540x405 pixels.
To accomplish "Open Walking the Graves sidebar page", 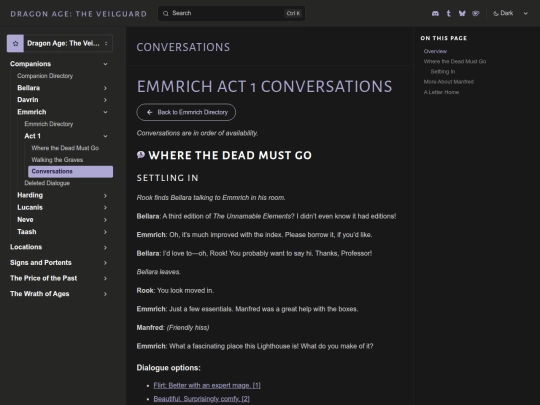I will (57, 160).
